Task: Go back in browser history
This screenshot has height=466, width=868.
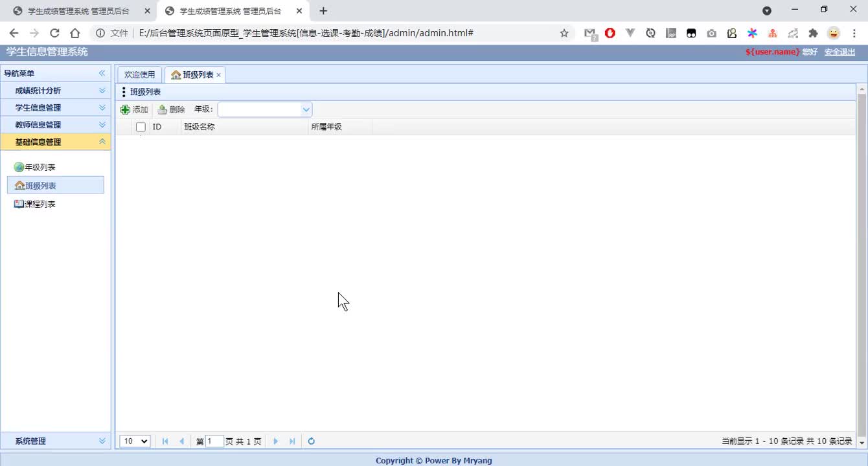Action: tap(14, 33)
